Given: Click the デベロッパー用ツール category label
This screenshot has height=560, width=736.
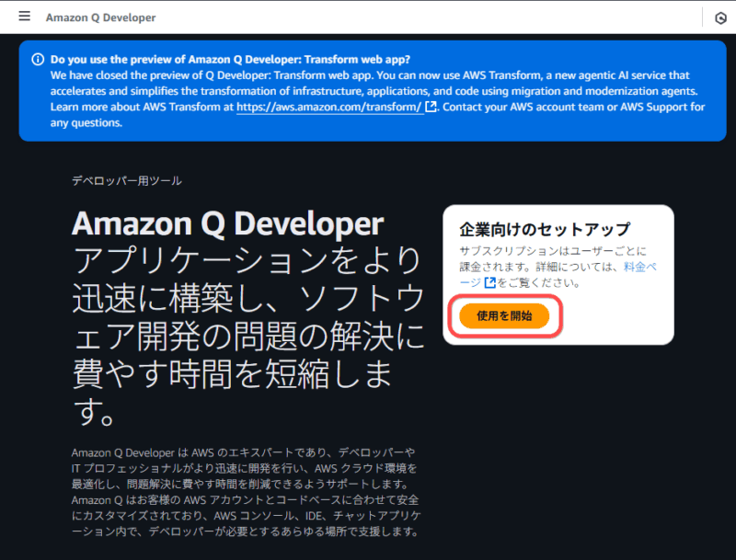Looking at the screenshot, I should coord(127,180).
